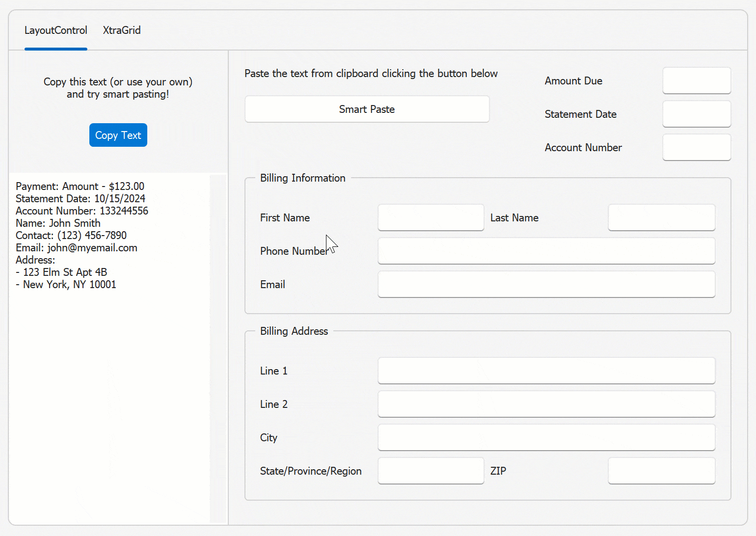756x536 pixels.
Task: Click the Email input field
Action: pyautogui.click(x=546, y=284)
